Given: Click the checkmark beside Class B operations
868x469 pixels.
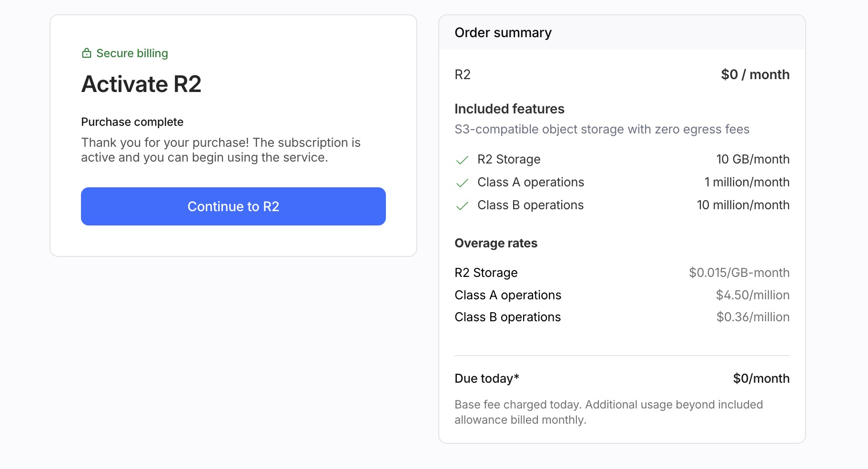Looking at the screenshot, I should [462, 206].
